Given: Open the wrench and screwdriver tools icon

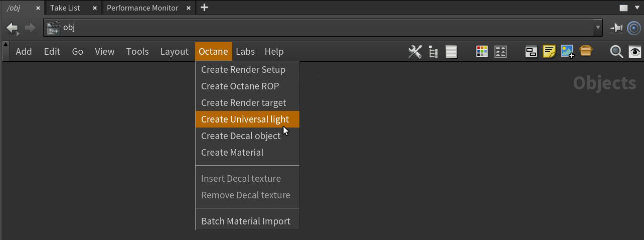Looking at the screenshot, I should (x=415, y=52).
